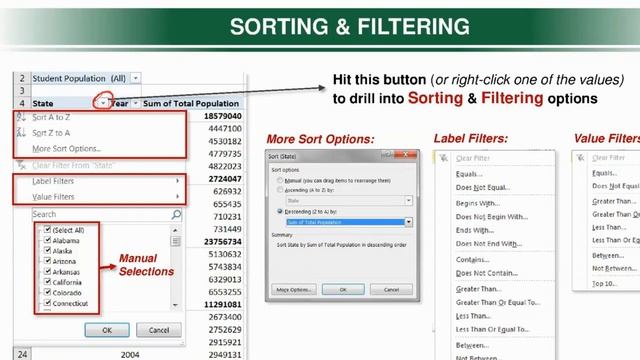The image size is (640, 360).
Task: Choose Greater Than in Label Filters
Action: point(479,289)
